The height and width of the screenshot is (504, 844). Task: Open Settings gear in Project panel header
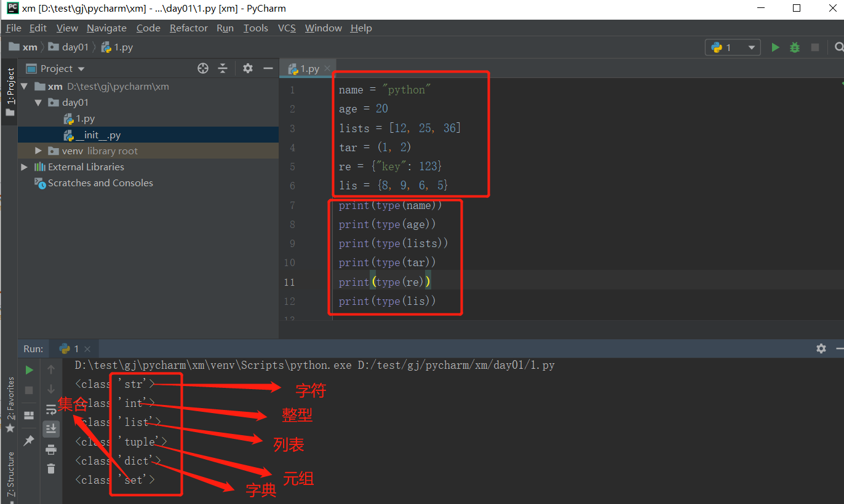247,68
